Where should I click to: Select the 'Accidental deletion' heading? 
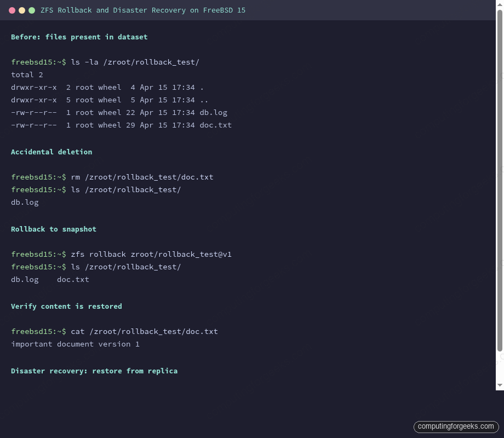[51, 152]
